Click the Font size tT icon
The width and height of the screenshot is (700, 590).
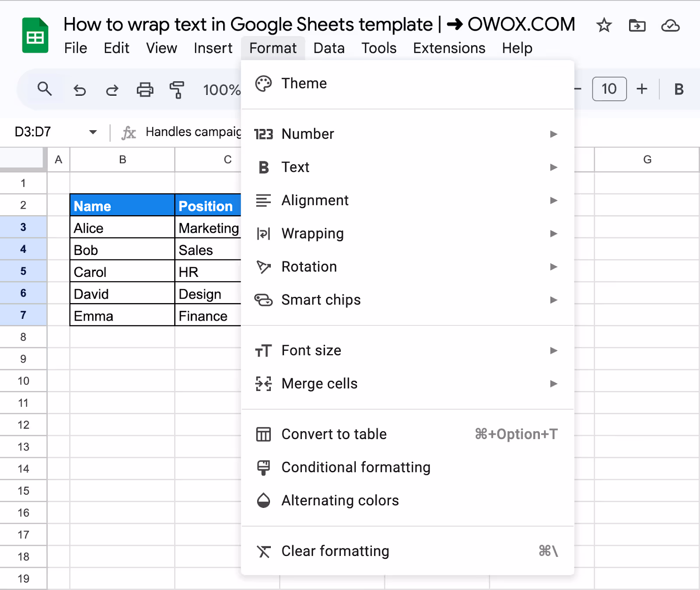tap(263, 351)
